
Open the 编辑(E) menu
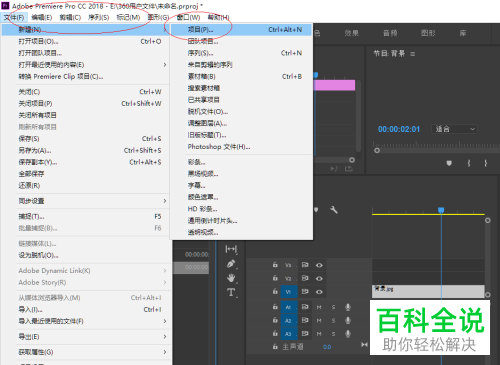coord(42,17)
